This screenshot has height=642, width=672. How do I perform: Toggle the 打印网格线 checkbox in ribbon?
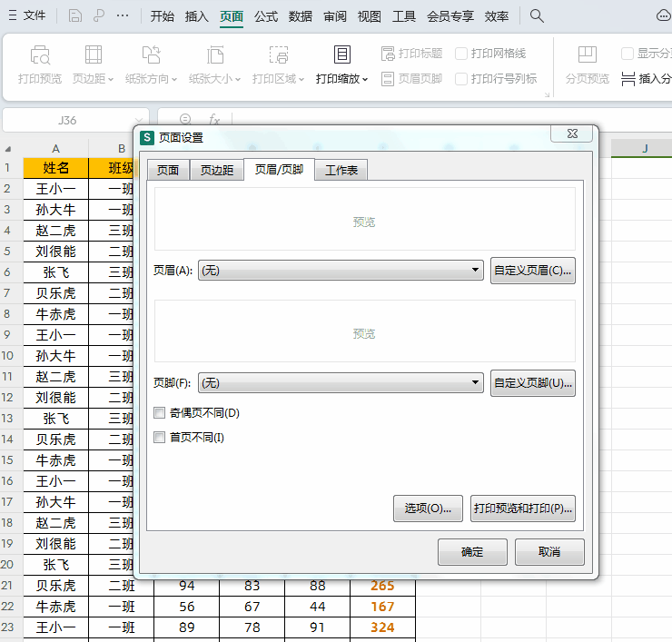click(x=461, y=54)
